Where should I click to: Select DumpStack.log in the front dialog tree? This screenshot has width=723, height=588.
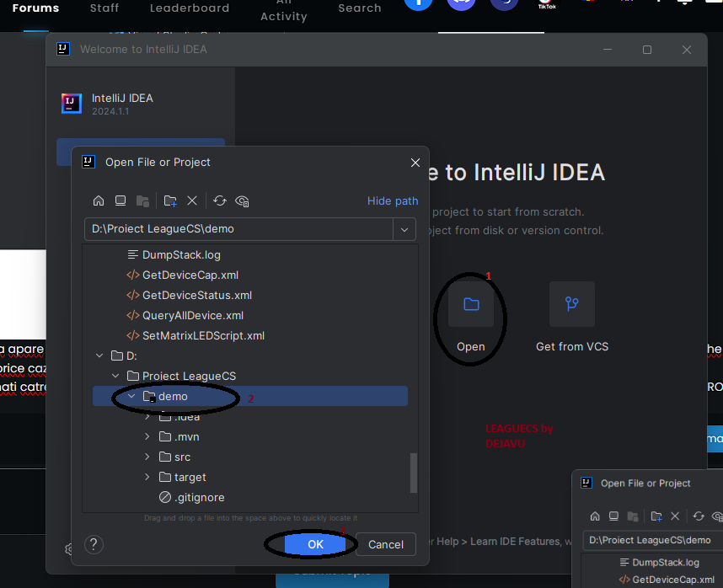[181, 255]
